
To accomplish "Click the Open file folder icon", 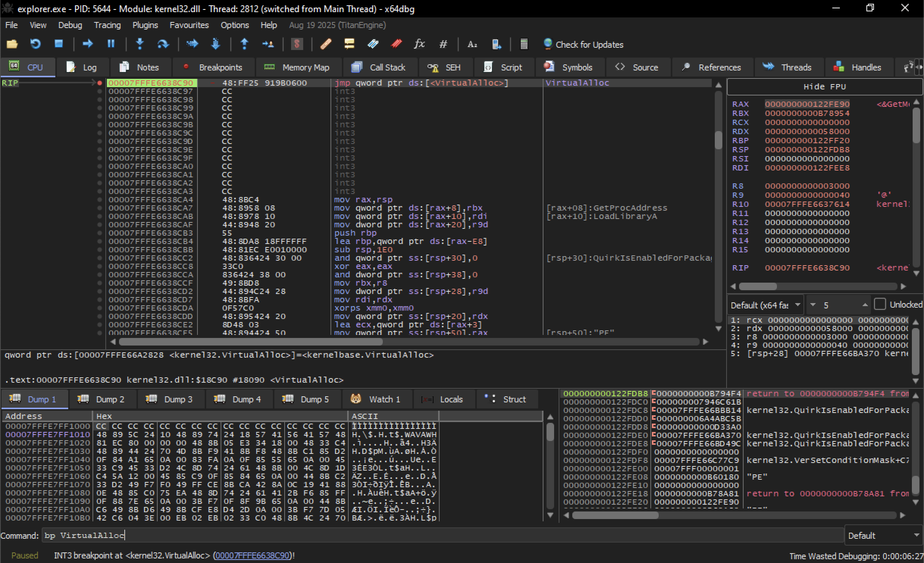I will click(x=12, y=44).
